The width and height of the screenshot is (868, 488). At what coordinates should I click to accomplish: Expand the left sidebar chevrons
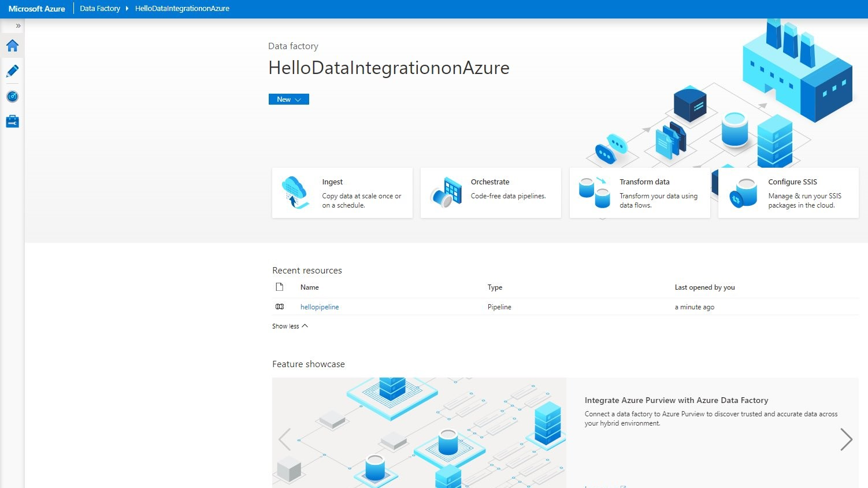(18, 26)
